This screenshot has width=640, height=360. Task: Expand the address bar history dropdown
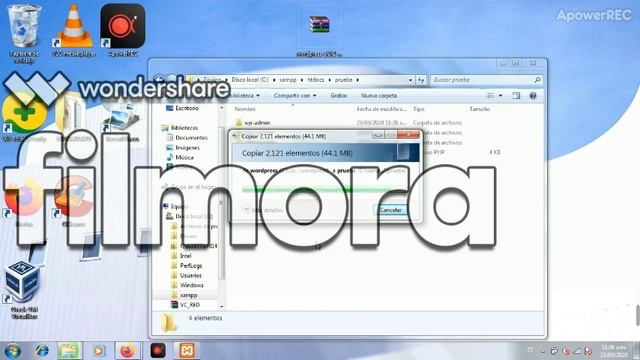click(x=410, y=80)
